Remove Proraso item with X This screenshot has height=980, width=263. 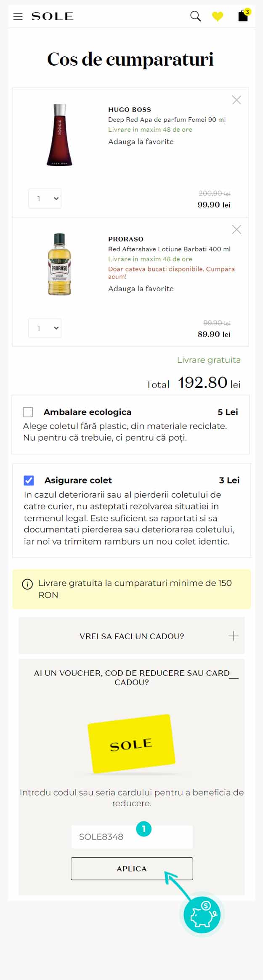pos(236,229)
